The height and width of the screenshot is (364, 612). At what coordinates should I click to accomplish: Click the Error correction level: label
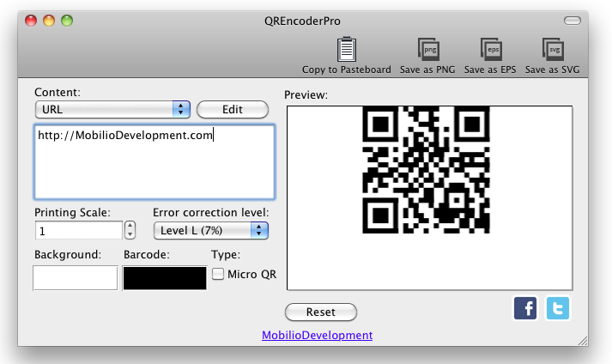(x=211, y=212)
